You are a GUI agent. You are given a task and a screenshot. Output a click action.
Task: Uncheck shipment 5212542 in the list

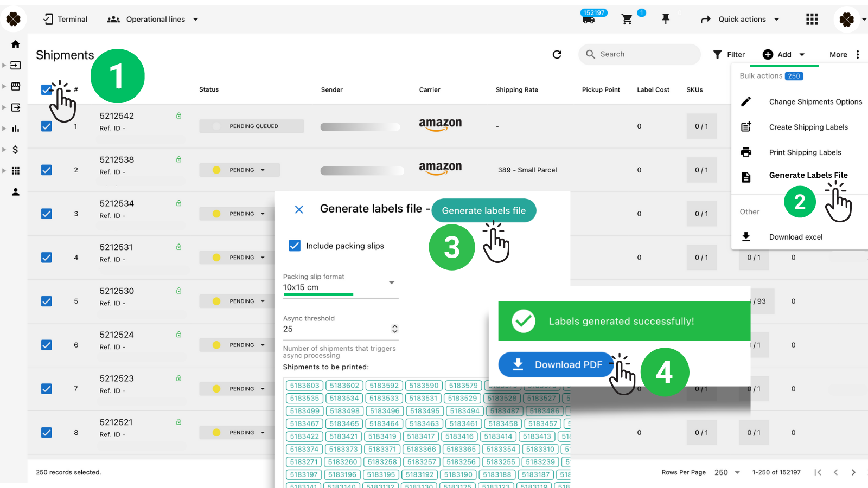pyautogui.click(x=46, y=126)
